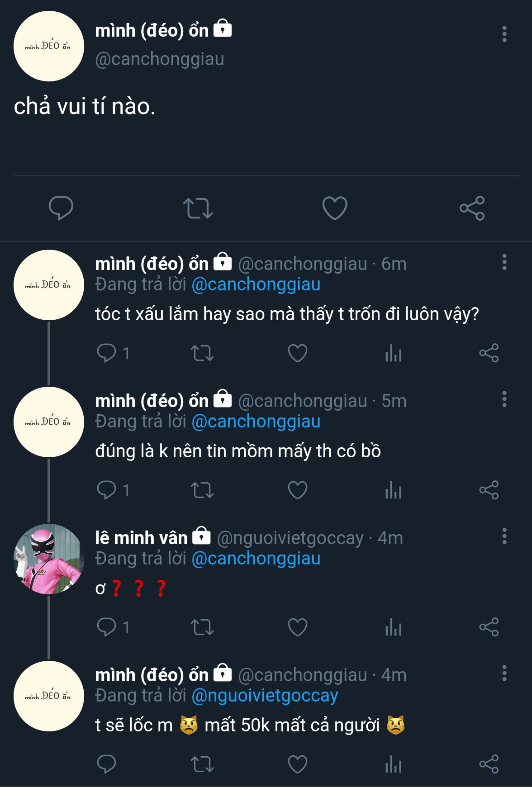
Task: Open lê minh vân's pink ranger profile picture
Action: pyautogui.click(x=49, y=559)
